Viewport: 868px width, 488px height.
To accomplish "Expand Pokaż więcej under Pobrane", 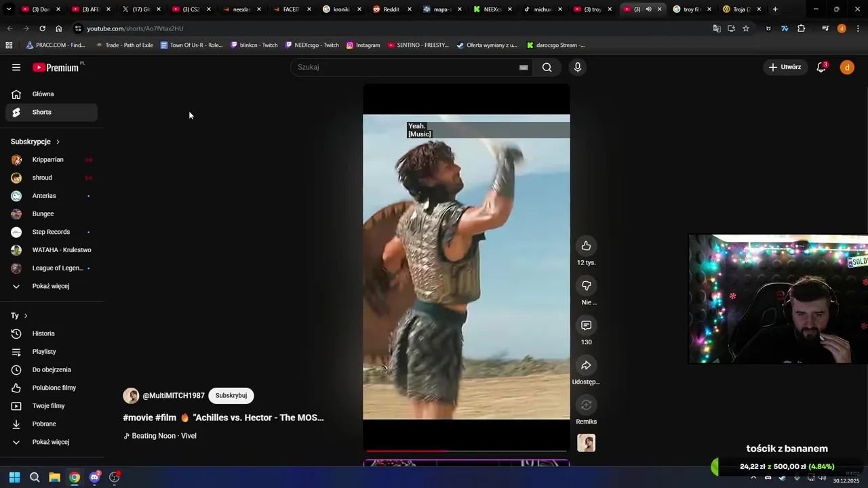I will pos(52,442).
